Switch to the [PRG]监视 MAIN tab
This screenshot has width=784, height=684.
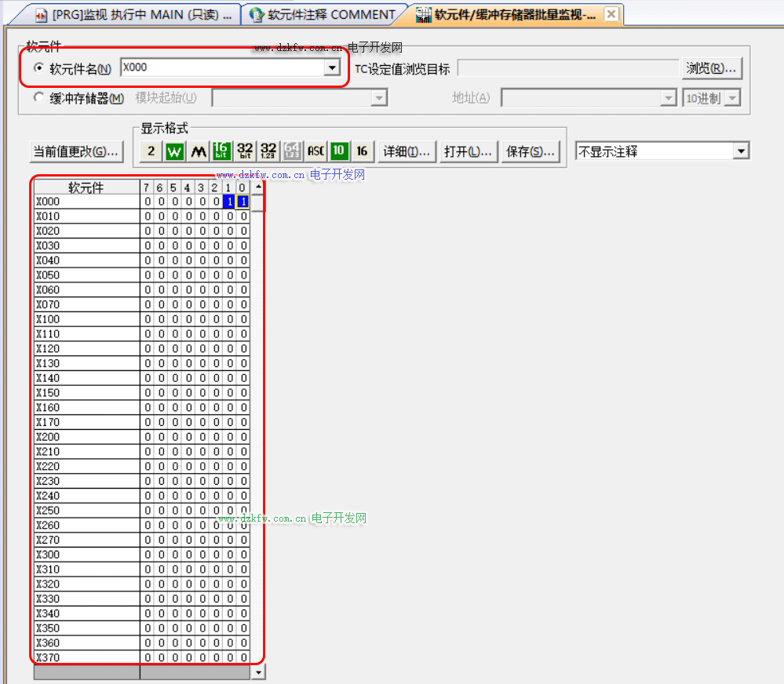pos(133,14)
